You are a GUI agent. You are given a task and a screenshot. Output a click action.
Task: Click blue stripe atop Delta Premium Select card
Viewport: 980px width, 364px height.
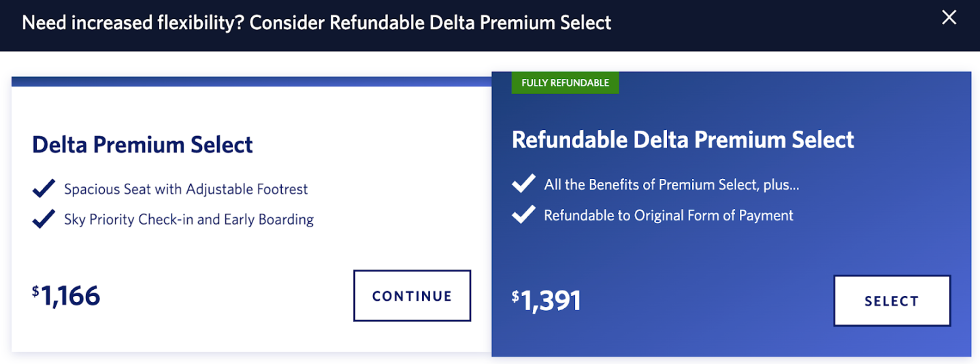250,82
